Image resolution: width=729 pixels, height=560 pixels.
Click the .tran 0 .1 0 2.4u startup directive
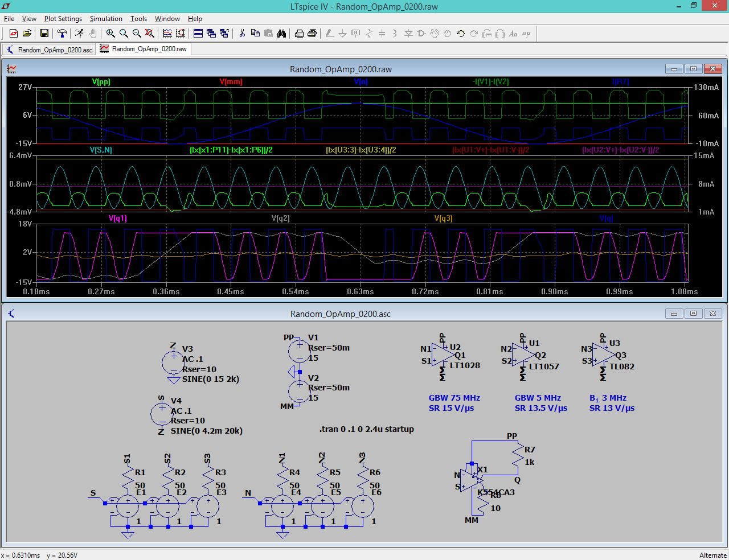pyautogui.click(x=367, y=429)
